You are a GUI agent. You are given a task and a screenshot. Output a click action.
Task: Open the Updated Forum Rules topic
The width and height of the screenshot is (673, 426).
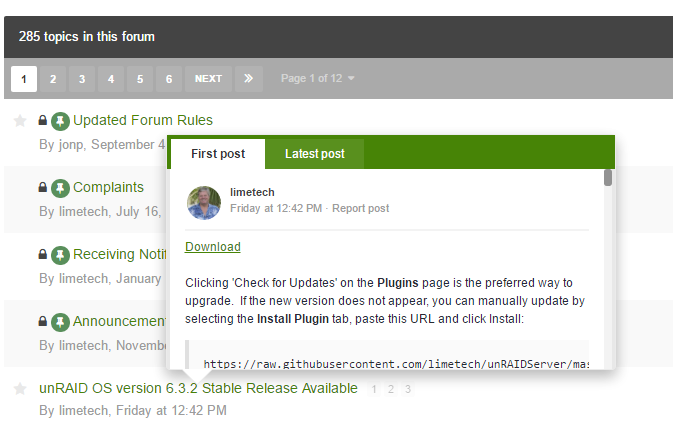click(x=143, y=120)
